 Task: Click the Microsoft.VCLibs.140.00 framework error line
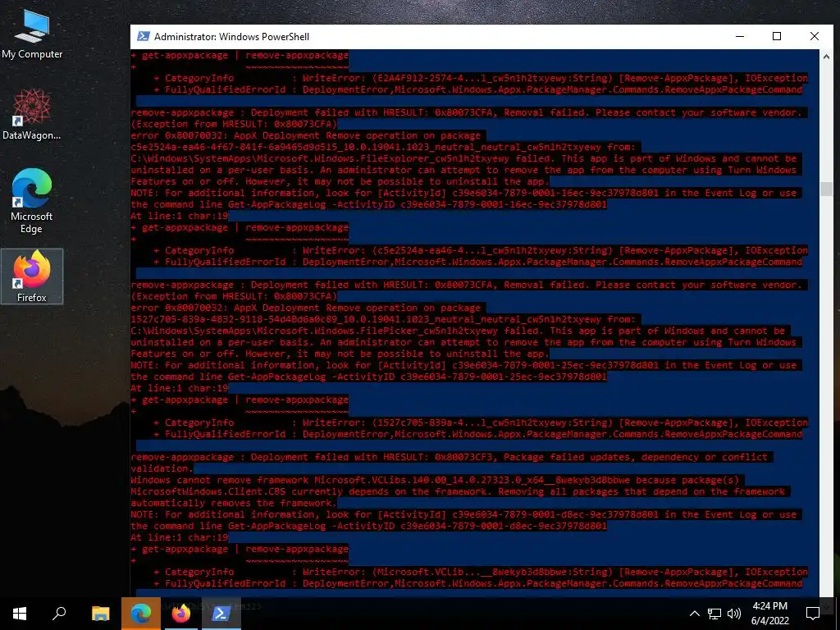click(x=435, y=480)
